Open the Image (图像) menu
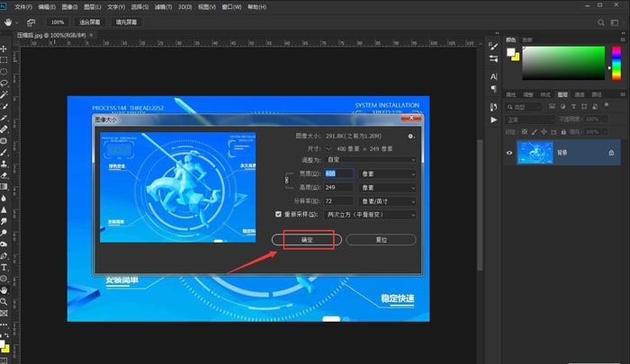630x364 pixels. (69, 5)
